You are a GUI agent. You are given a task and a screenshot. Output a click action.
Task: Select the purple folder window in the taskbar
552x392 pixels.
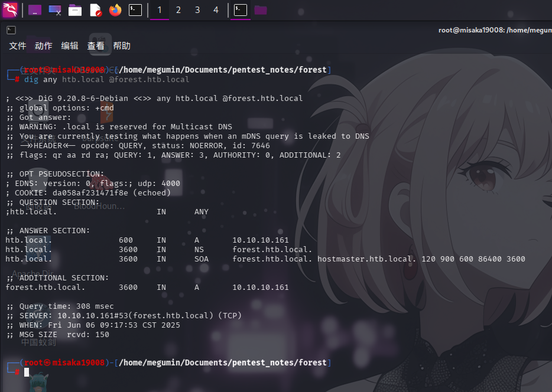(x=261, y=10)
